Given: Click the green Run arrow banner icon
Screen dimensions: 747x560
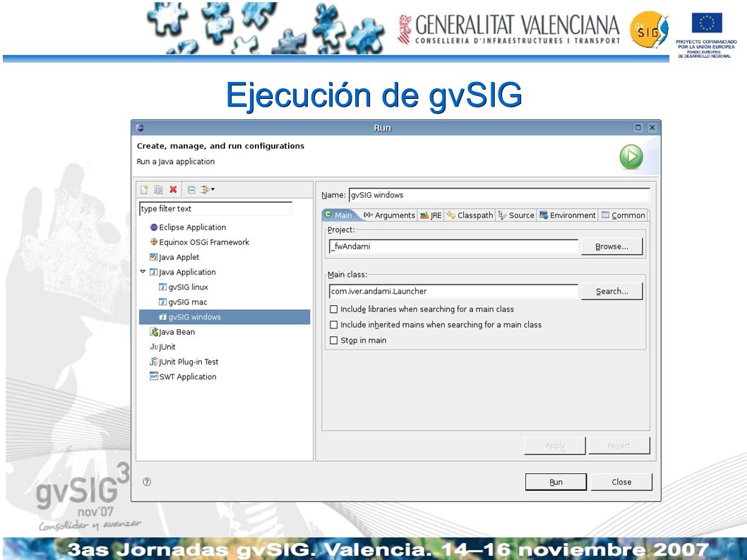Looking at the screenshot, I should point(631,157).
